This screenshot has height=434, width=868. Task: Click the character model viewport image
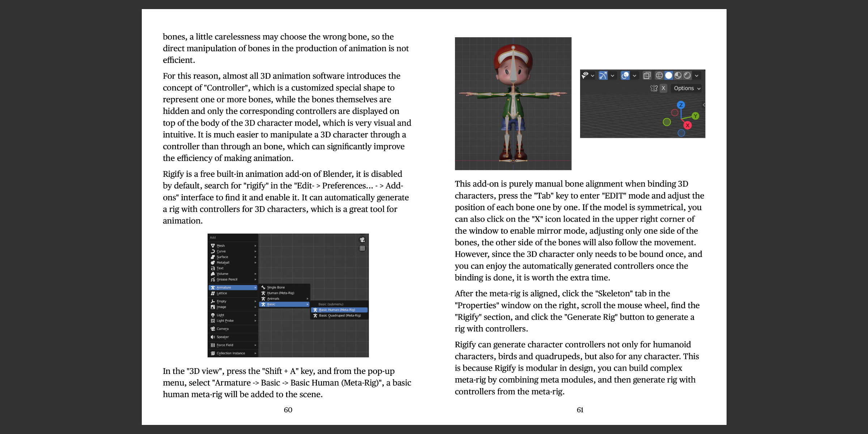513,103
